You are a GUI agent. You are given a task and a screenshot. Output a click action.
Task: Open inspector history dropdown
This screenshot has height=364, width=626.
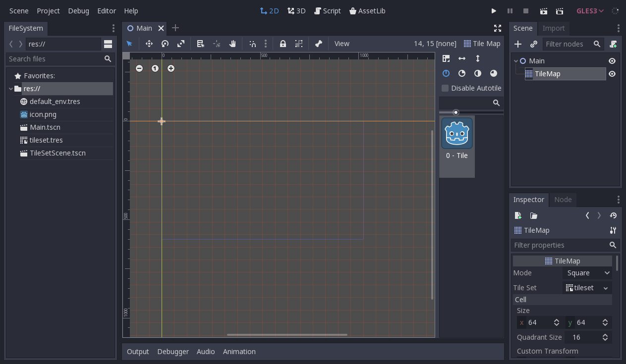[613, 215]
